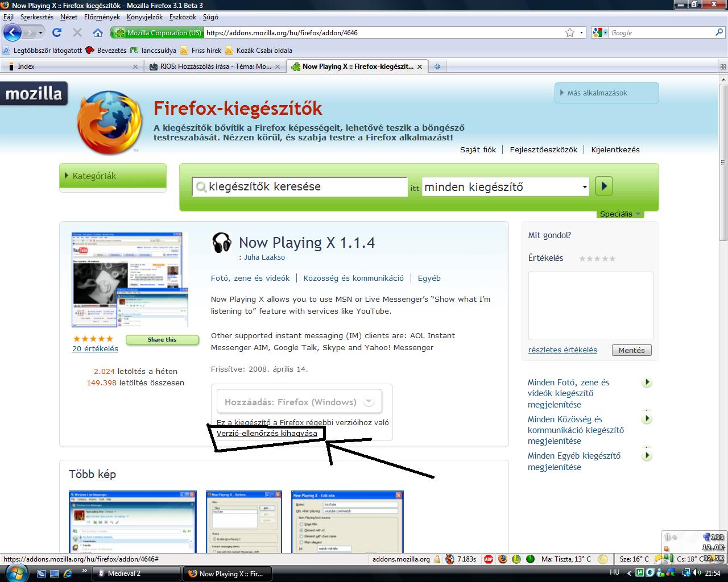The height and width of the screenshot is (582, 728).
Task: Expand the Kategóriák menu
Action: (113, 176)
